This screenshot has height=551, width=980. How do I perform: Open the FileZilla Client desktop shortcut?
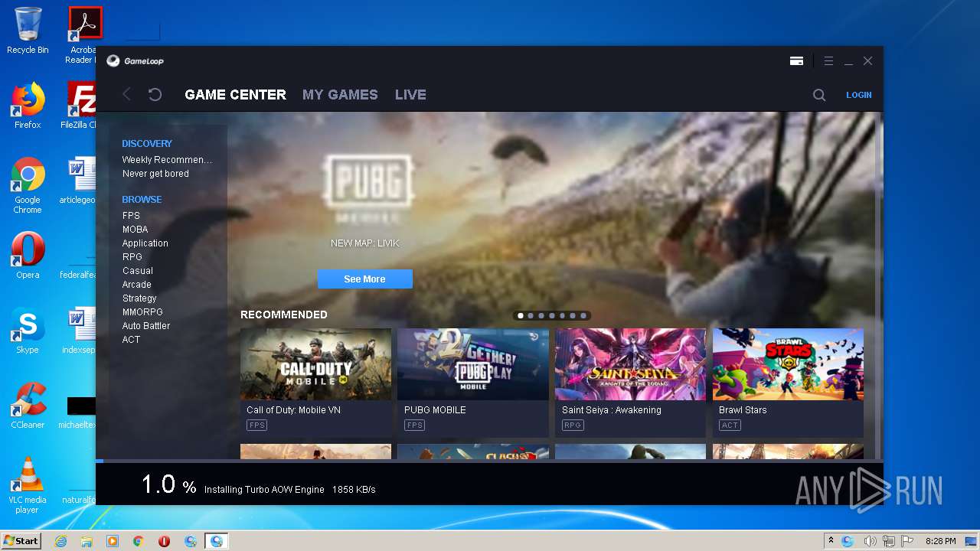[79, 106]
